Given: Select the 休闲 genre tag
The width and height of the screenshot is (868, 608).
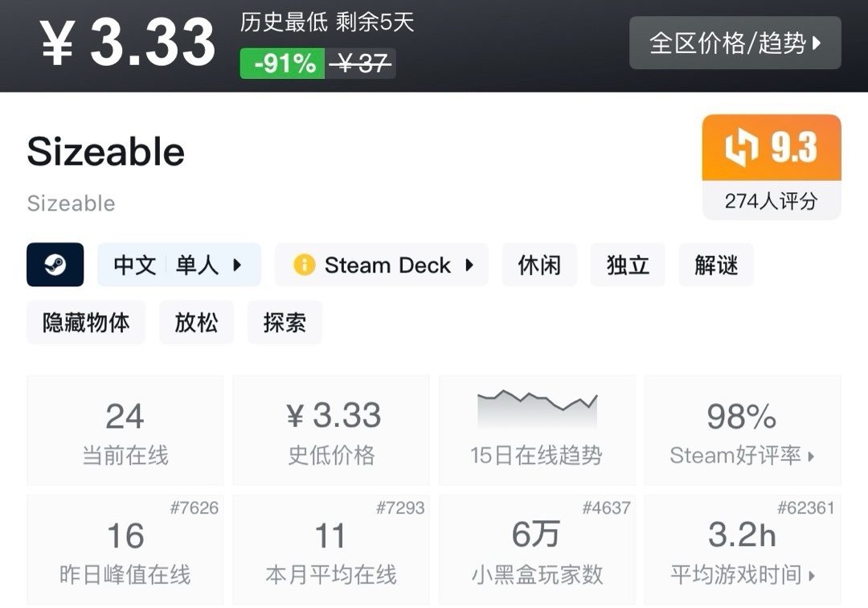Looking at the screenshot, I should [x=539, y=265].
